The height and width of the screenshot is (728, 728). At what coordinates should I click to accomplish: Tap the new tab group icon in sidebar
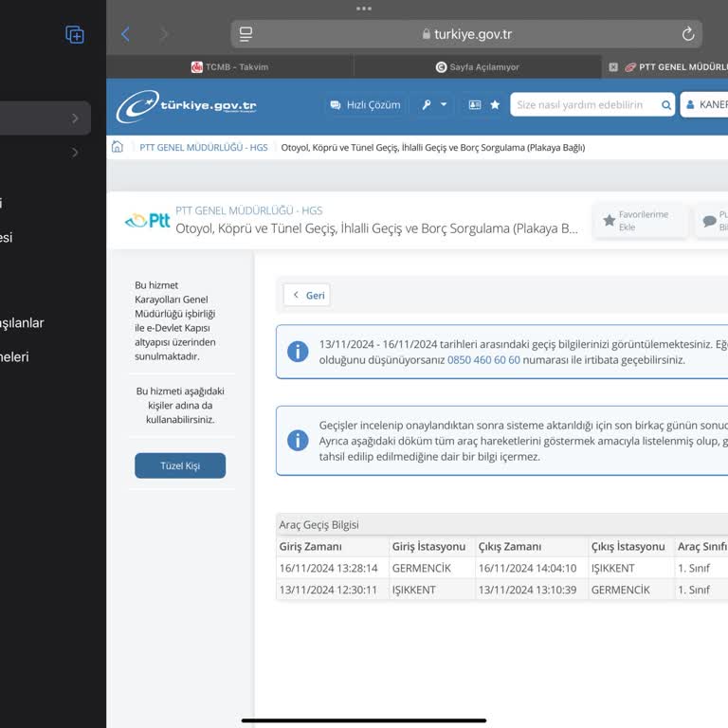75,35
